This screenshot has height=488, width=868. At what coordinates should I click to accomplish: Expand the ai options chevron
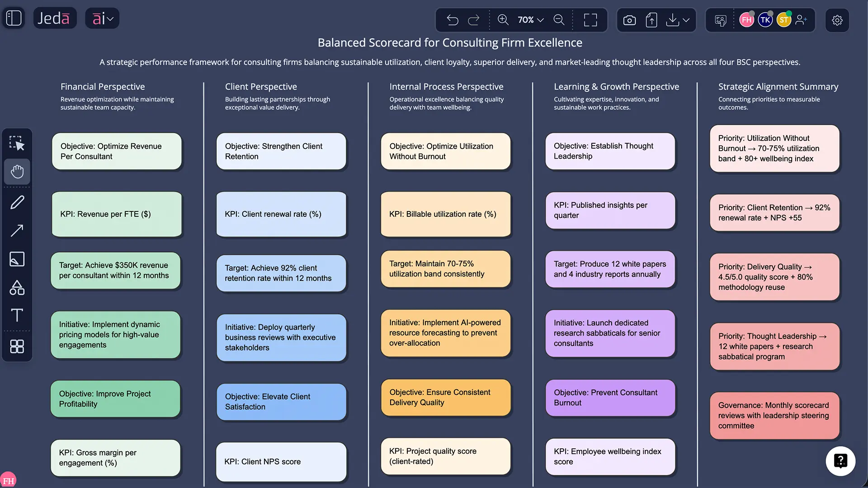coord(110,18)
